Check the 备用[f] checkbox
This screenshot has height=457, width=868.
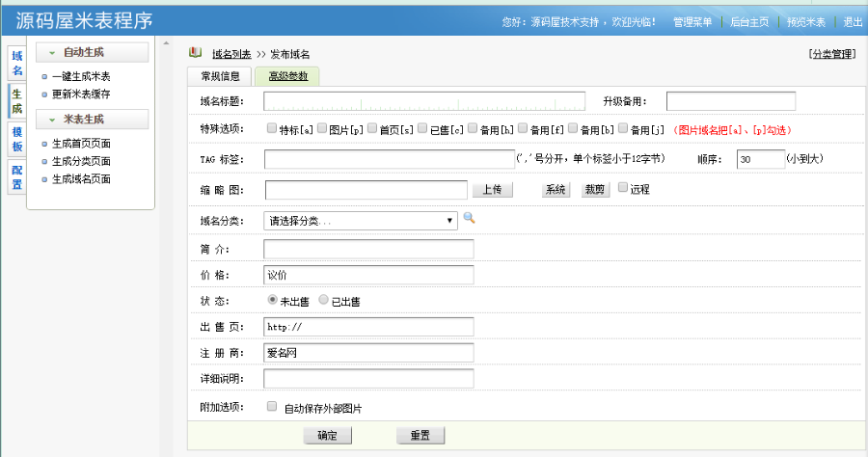coord(523,128)
